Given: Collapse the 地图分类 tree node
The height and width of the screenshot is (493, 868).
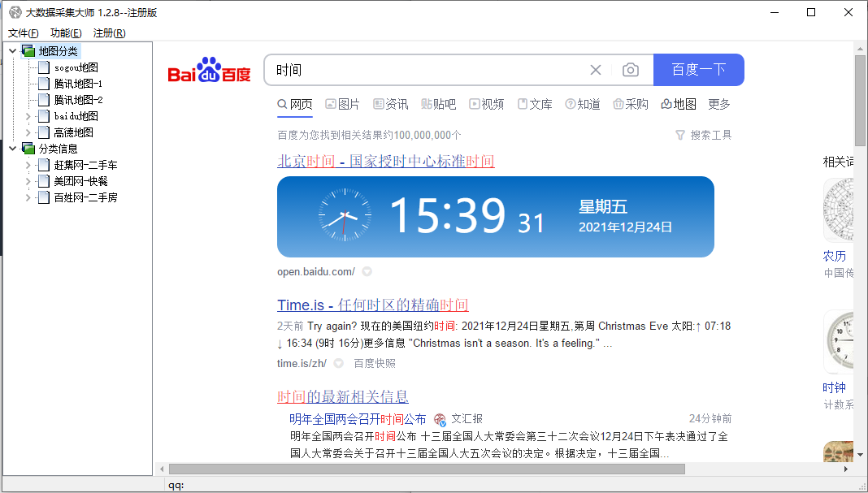Looking at the screenshot, I should point(13,51).
